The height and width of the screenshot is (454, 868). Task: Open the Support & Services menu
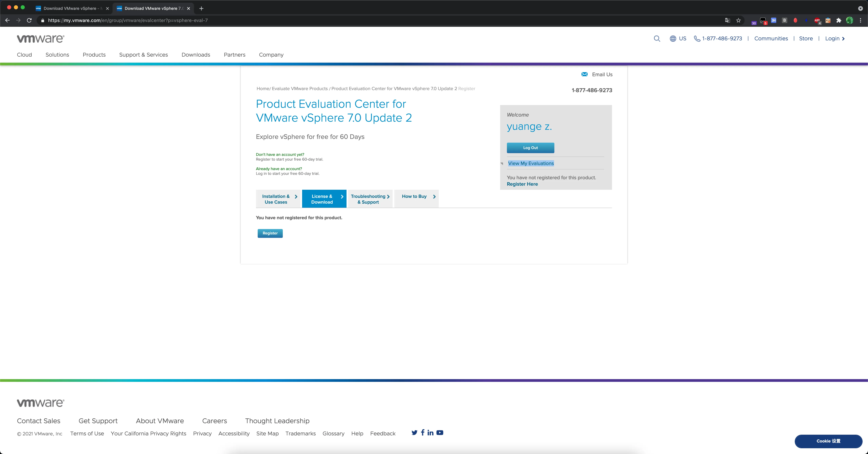pyautogui.click(x=144, y=55)
